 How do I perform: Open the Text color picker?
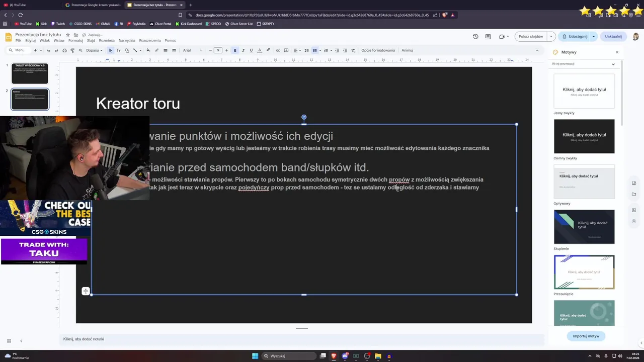(259, 50)
